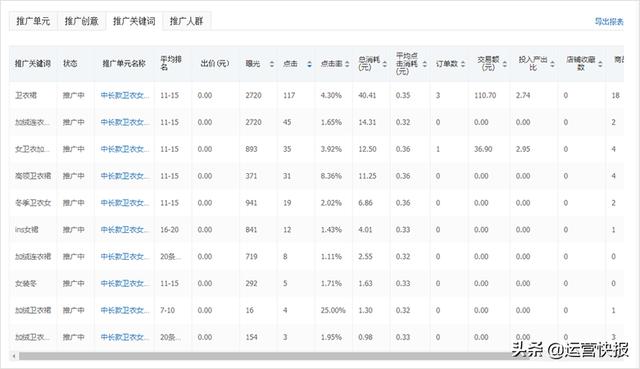Sort by 点击 column arrows
Viewport: 640px width, 369px height.
[x=309, y=64]
